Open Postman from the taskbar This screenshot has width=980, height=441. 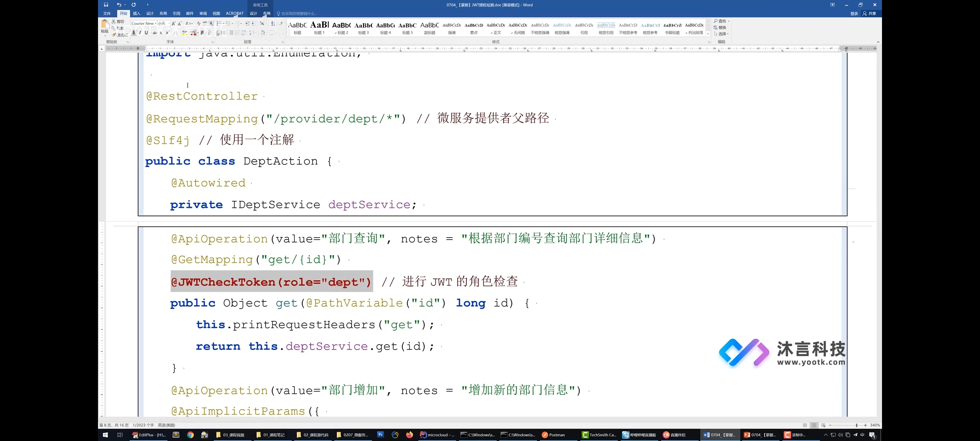click(x=553, y=435)
